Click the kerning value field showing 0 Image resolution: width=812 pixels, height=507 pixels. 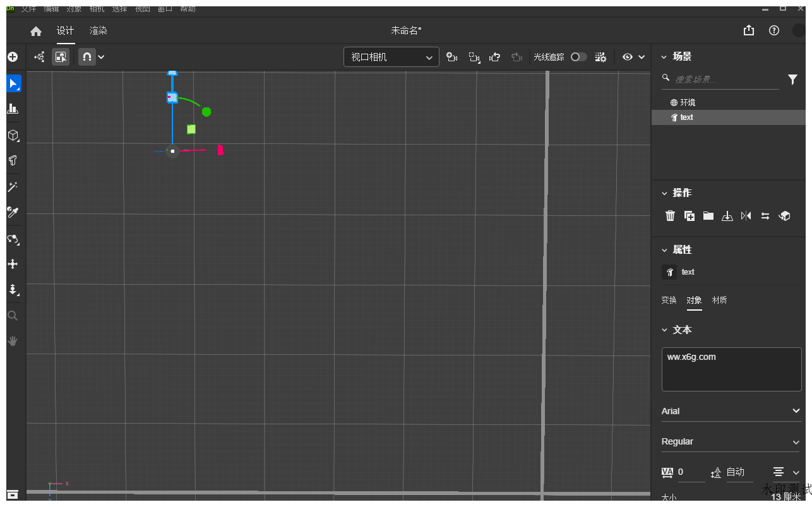pyautogui.click(x=691, y=472)
